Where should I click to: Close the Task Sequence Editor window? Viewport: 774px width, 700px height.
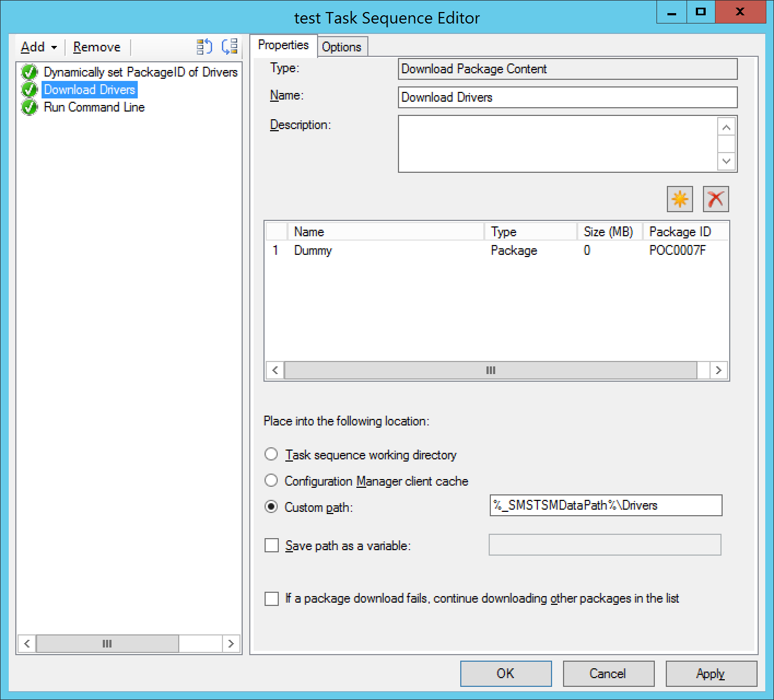740,11
